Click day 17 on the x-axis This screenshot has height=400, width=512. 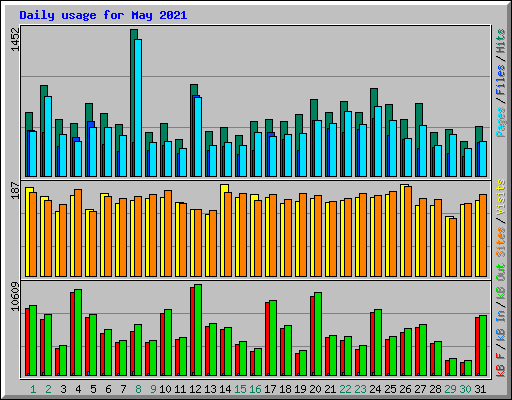(270, 389)
